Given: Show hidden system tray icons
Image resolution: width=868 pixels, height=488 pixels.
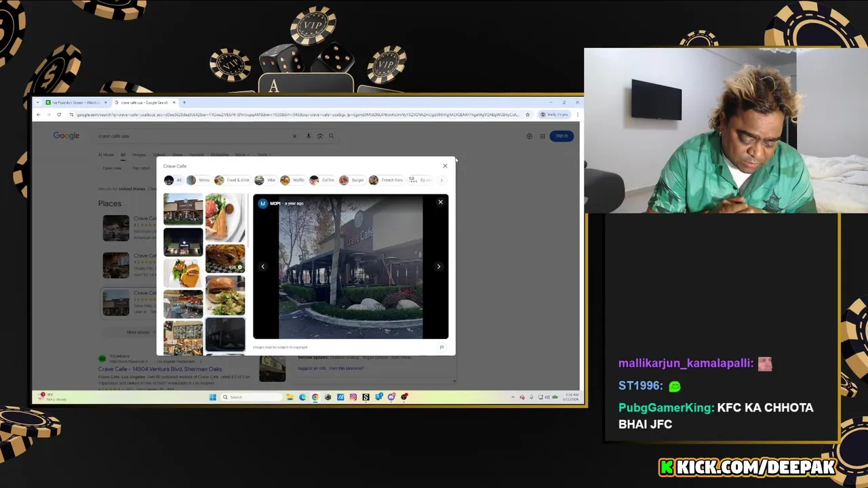Looking at the screenshot, I should click(513, 397).
